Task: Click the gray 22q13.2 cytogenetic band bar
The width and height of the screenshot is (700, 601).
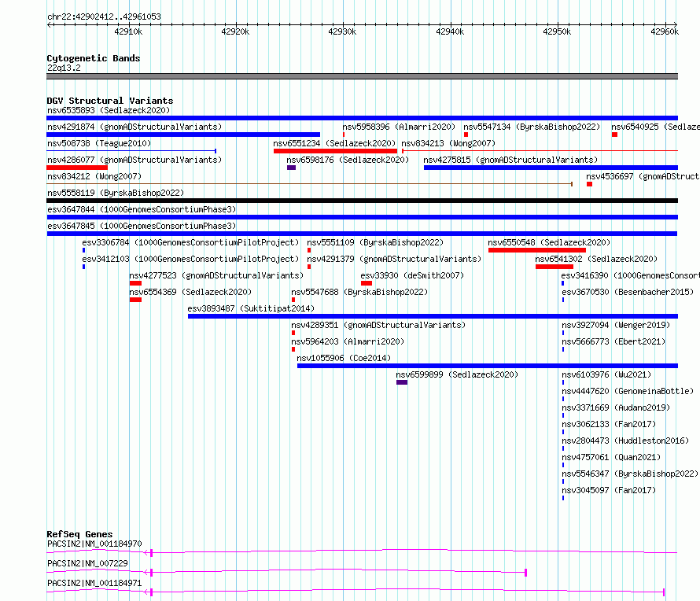Action: 362,76
